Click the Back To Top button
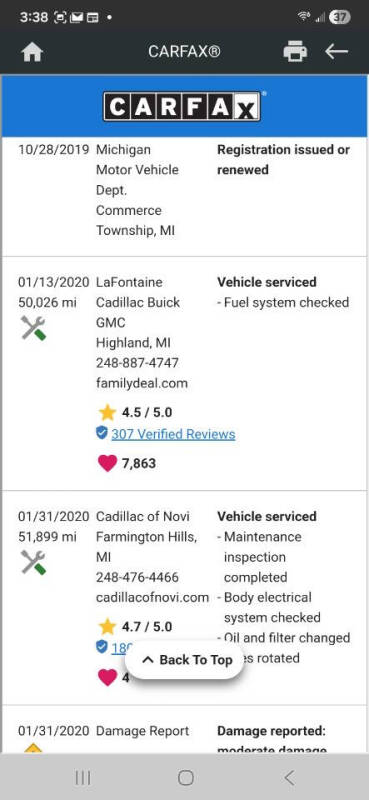The height and width of the screenshot is (800, 369). (x=184, y=660)
